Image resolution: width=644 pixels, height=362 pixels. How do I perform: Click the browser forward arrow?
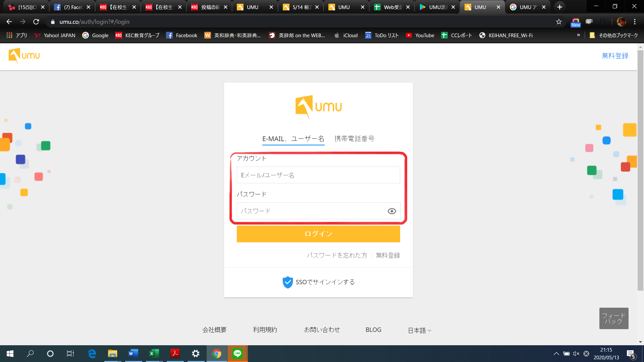pyautogui.click(x=22, y=22)
